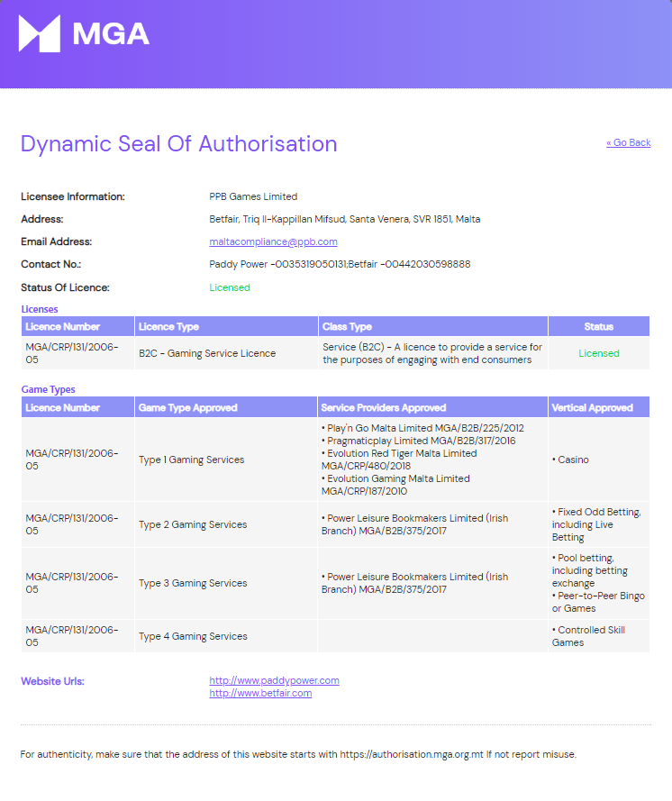Viewport: 672px width, 801px height.
Task: Click the Status column header
Action: coord(599,326)
